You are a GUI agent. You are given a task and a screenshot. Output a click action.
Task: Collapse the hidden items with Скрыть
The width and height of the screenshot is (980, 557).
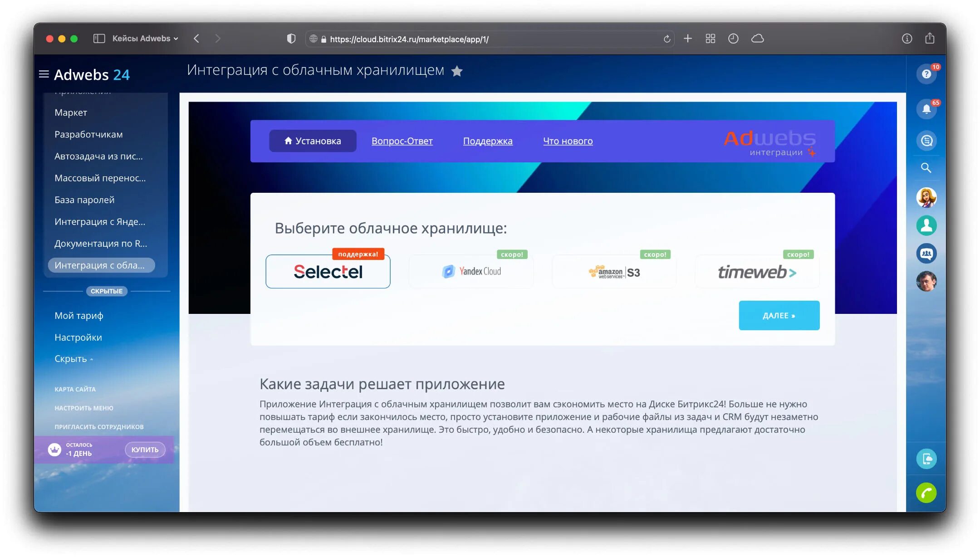(x=73, y=359)
